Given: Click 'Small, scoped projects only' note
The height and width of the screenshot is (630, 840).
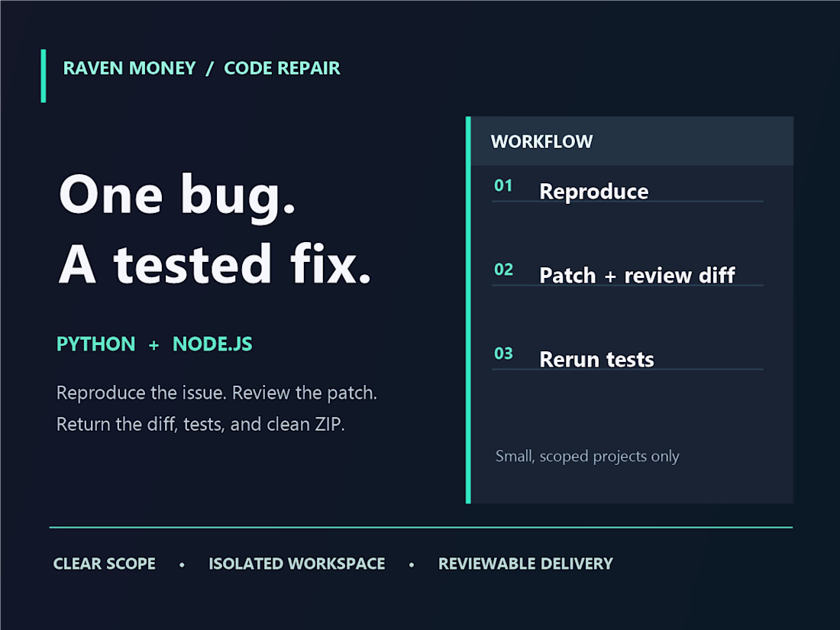Looking at the screenshot, I should pyautogui.click(x=587, y=457).
